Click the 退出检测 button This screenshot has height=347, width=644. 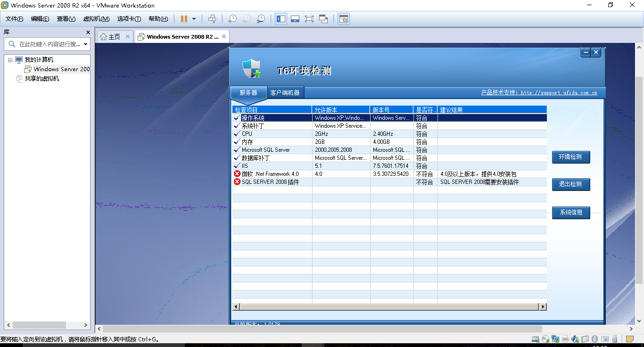[x=571, y=184]
